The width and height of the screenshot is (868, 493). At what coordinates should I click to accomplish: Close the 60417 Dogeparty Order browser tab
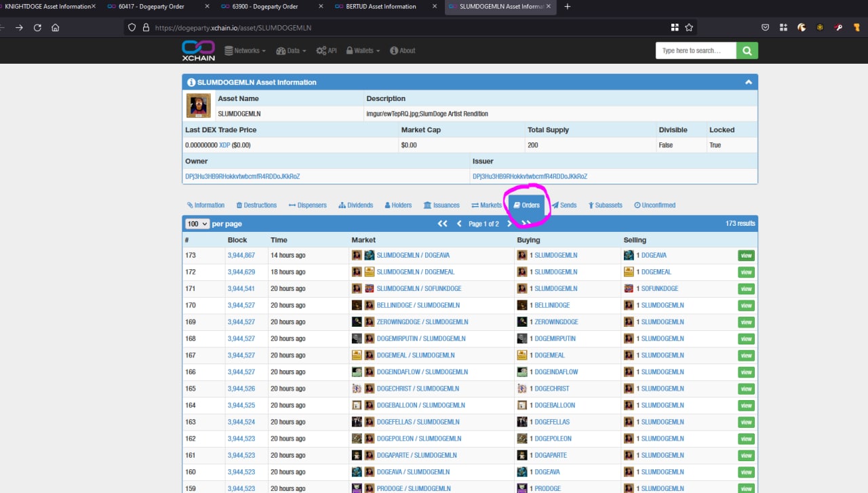coord(207,7)
